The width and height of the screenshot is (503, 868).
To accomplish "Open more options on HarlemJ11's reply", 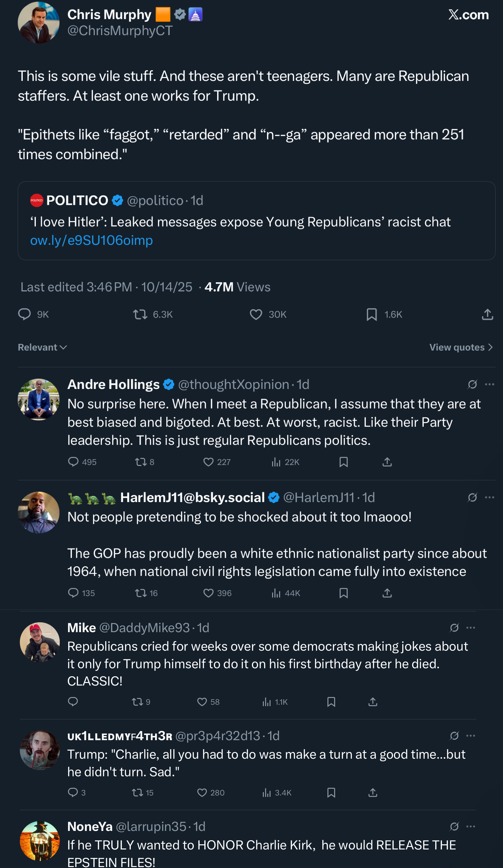I will [x=490, y=497].
